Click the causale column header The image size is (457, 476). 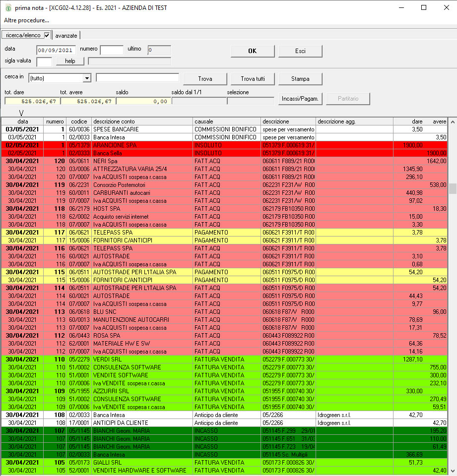(x=227, y=121)
